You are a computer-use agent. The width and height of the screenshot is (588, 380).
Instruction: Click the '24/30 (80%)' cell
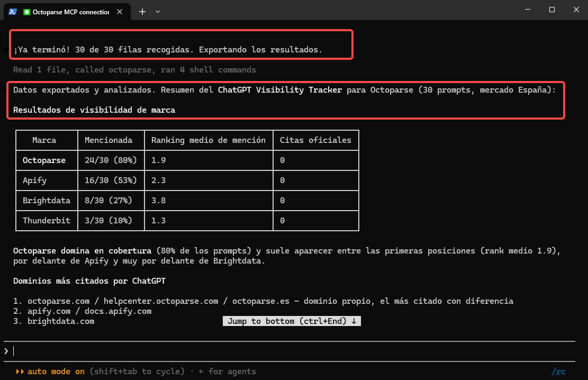(x=111, y=160)
